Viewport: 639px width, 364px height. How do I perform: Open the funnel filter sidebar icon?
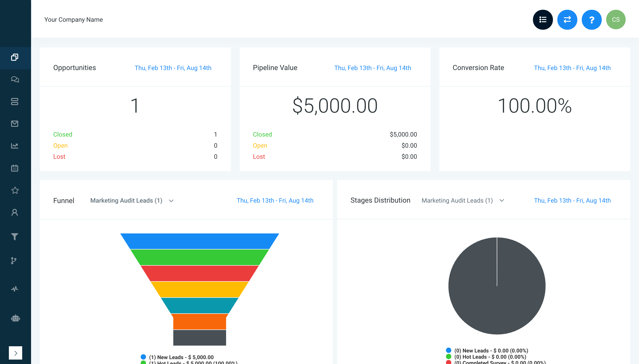click(x=15, y=236)
